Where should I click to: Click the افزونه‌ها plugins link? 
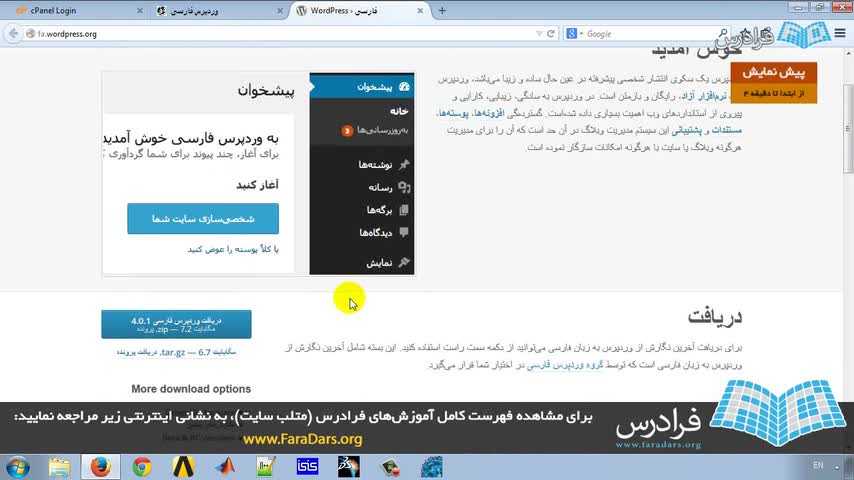pyautogui.click(x=489, y=113)
